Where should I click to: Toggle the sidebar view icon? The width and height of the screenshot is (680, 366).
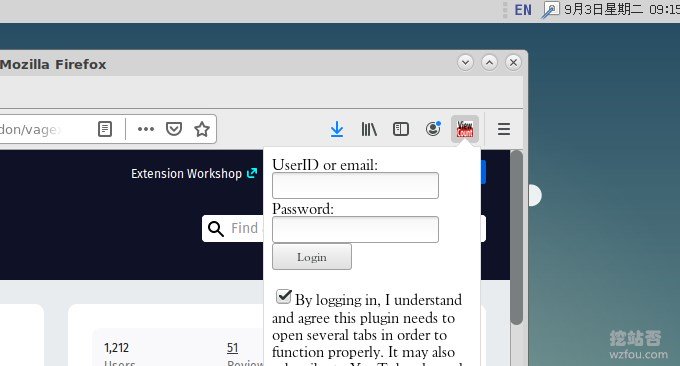[401, 129]
